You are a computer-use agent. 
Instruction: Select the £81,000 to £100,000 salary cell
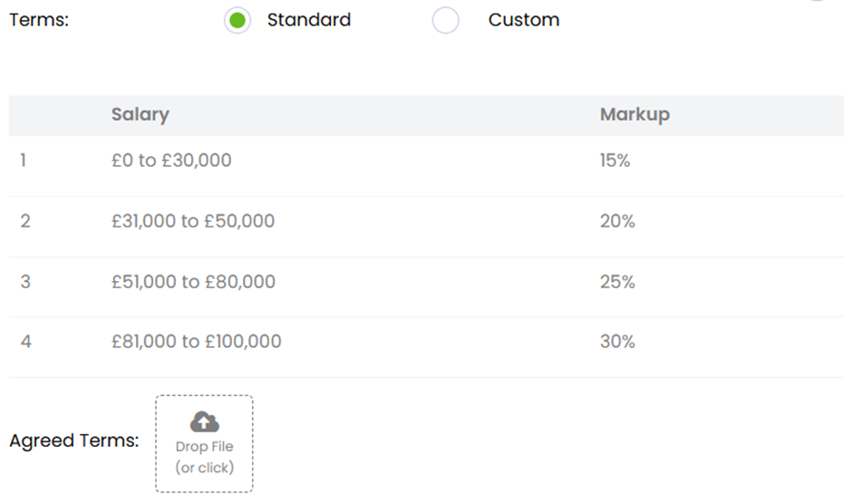coord(197,342)
